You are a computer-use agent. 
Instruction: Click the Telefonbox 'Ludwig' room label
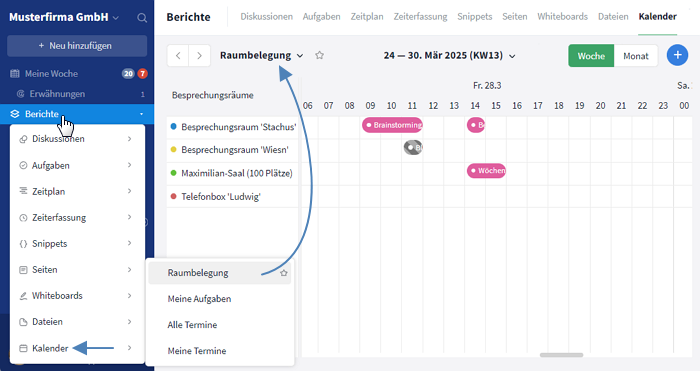click(x=221, y=196)
